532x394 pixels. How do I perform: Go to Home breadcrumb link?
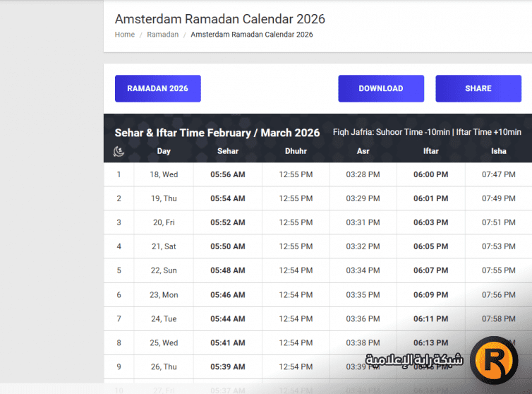click(x=125, y=35)
